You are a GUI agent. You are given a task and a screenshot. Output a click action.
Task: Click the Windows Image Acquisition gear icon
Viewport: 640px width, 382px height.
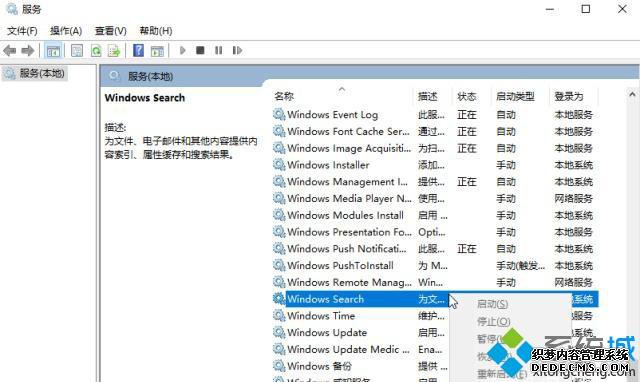pos(279,148)
